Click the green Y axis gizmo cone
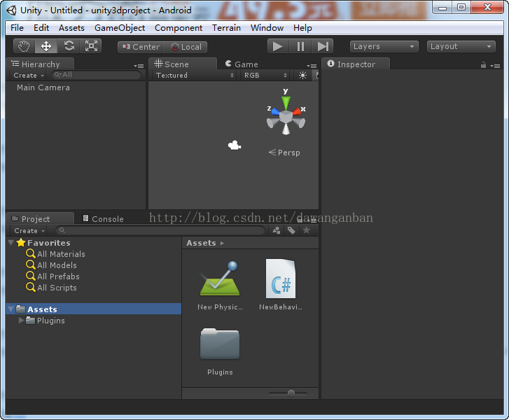This screenshot has width=509, height=420. click(x=286, y=103)
